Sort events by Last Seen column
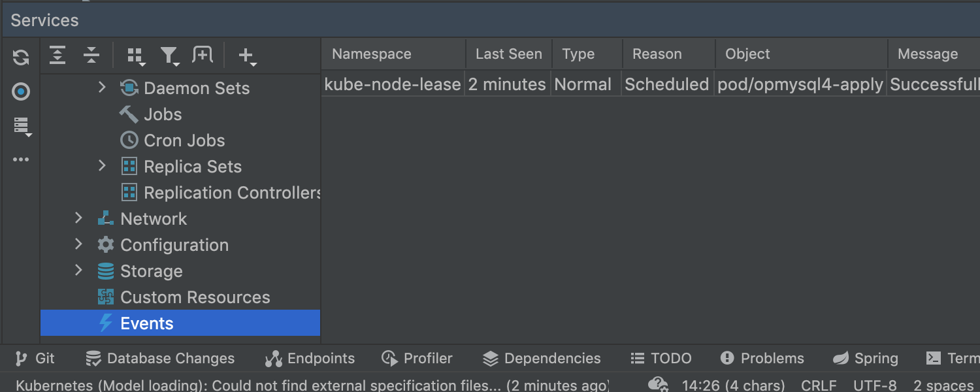980x392 pixels. [x=508, y=54]
